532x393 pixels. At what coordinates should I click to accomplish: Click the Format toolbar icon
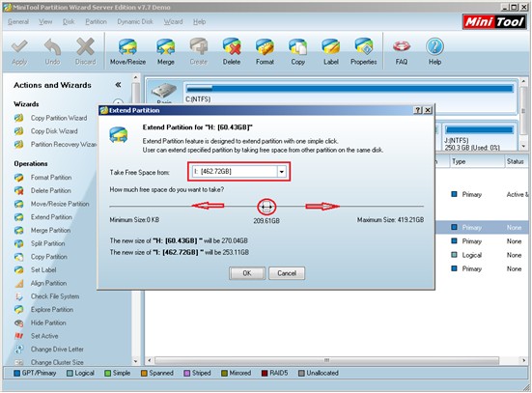coord(265,52)
